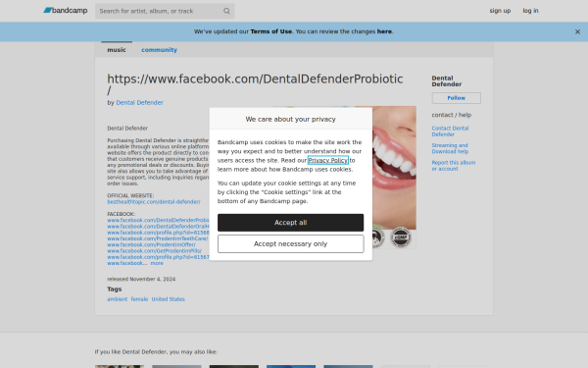The height and width of the screenshot is (368, 588).
Task: Open the 'here' changes link in the banner
Action: (384, 31)
